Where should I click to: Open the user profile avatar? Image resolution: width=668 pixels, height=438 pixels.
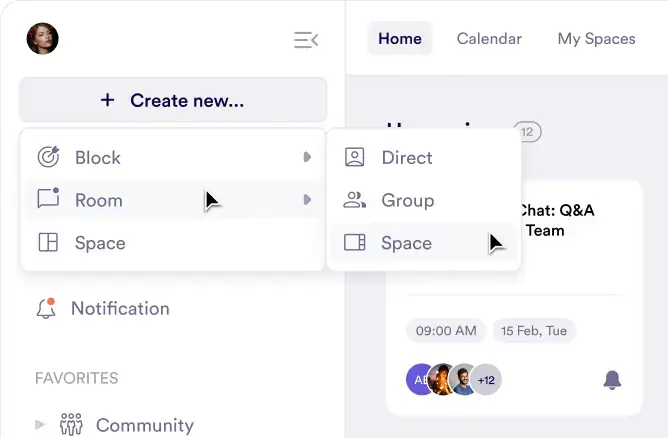click(x=42, y=39)
